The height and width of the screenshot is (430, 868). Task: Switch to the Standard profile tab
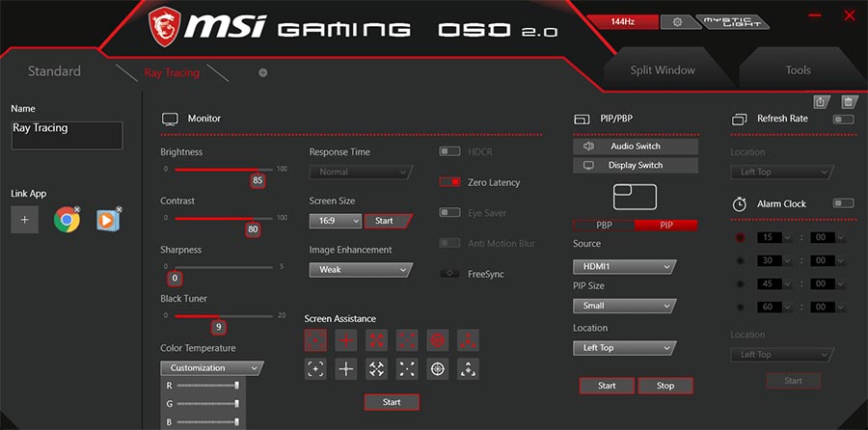pyautogui.click(x=54, y=70)
